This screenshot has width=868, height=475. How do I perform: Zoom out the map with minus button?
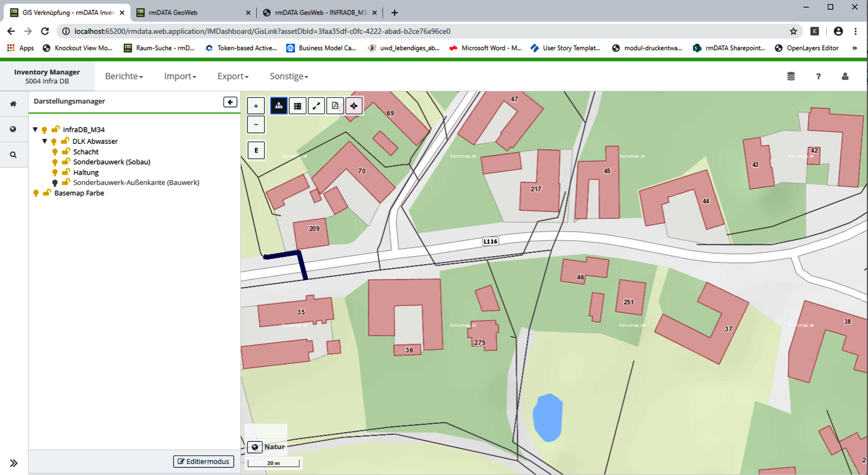256,124
